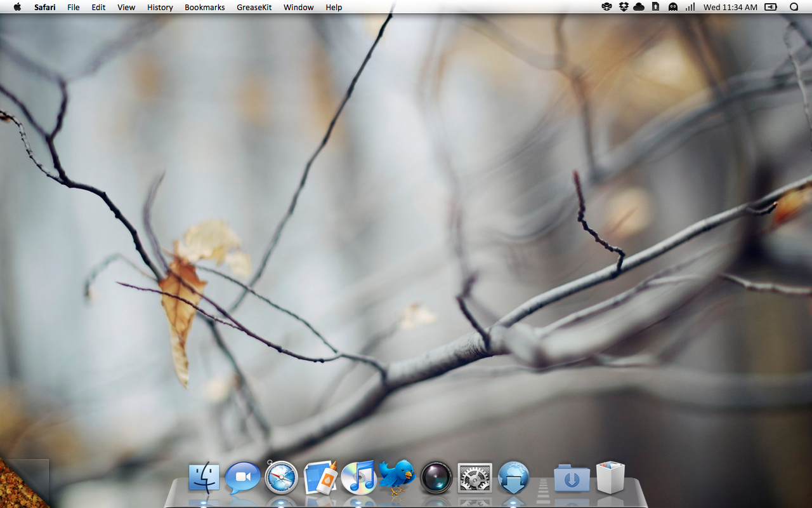Viewport: 812px width, 508px height.
Task: Open the Edit menu
Action: click(98, 7)
